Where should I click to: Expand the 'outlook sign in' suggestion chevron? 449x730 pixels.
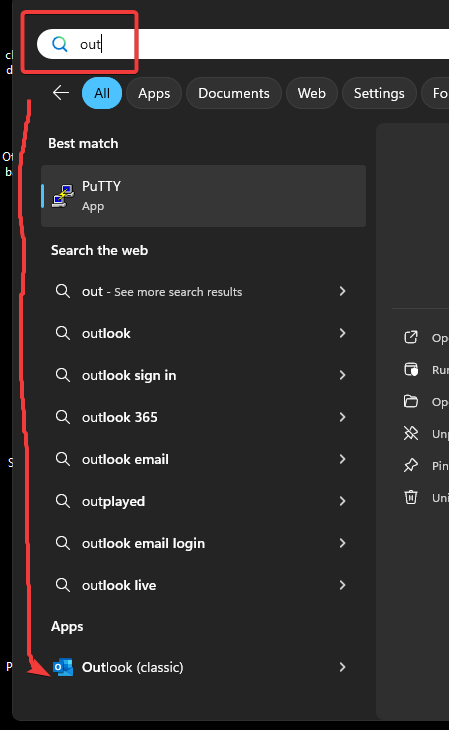coord(342,375)
